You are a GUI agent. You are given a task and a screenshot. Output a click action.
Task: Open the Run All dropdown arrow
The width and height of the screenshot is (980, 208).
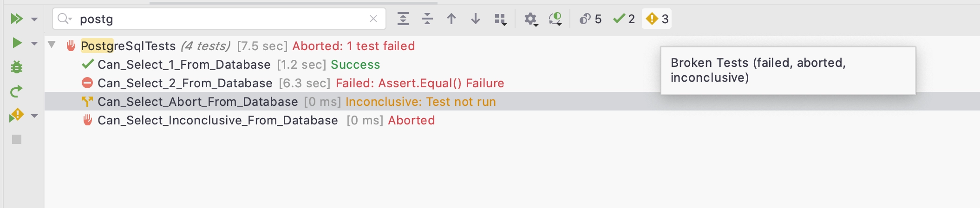[34, 19]
